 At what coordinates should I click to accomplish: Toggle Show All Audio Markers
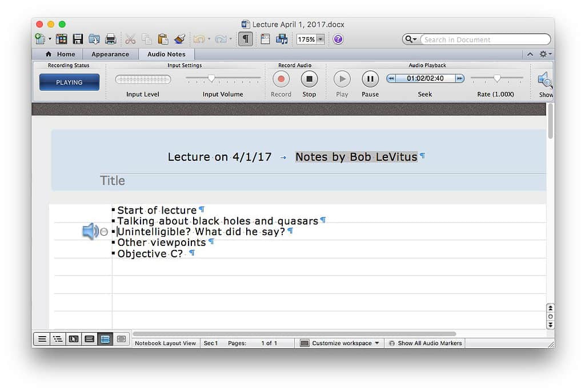(x=424, y=343)
